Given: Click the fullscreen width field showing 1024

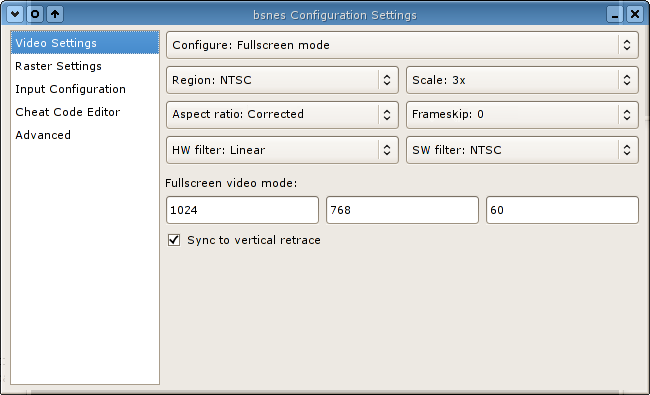Looking at the screenshot, I should tap(243, 210).
